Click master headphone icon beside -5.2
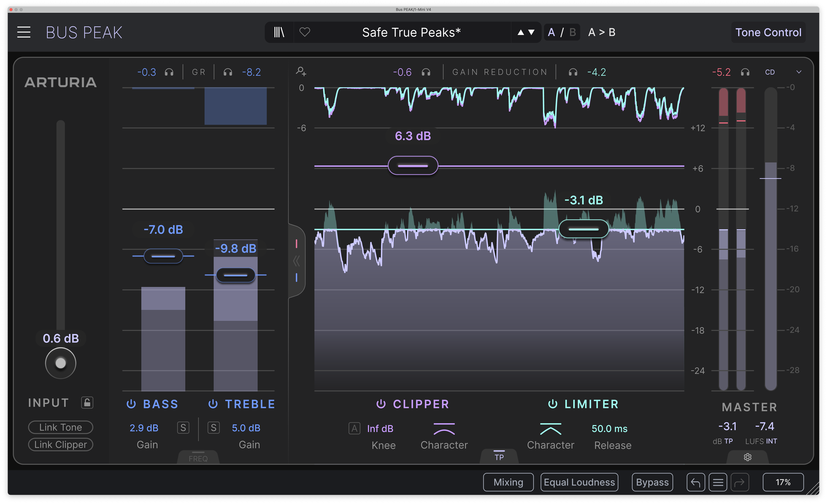Image resolution: width=827 pixels, height=504 pixels. click(745, 72)
